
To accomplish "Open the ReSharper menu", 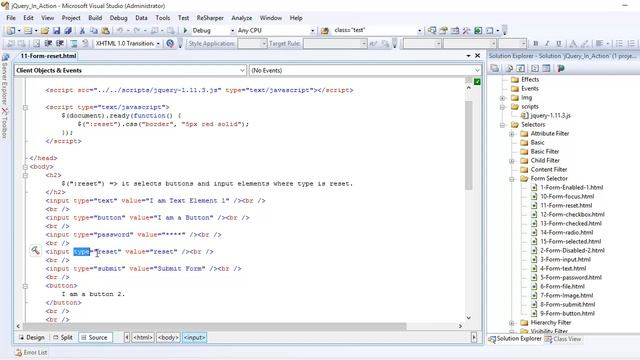I will pos(210,18).
